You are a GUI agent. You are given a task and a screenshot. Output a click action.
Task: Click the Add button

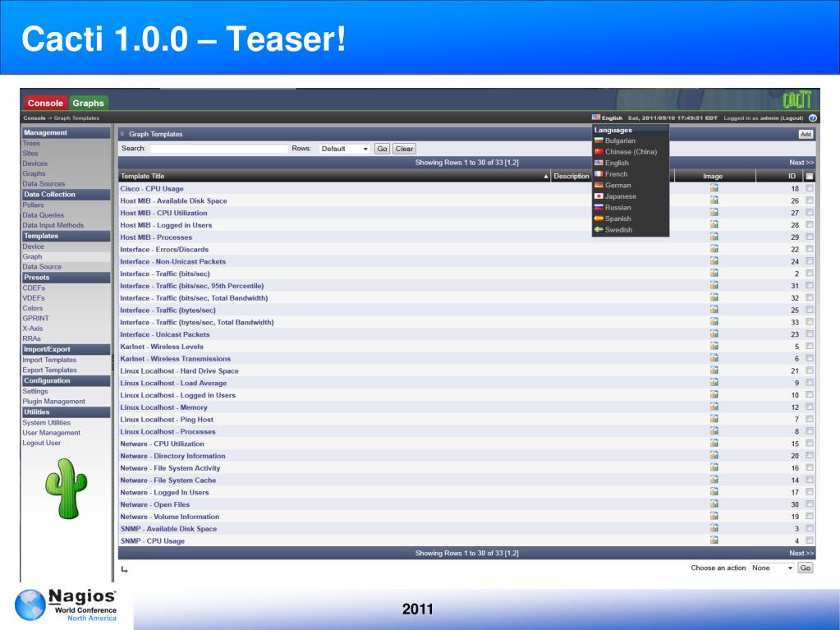coord(806,135)
